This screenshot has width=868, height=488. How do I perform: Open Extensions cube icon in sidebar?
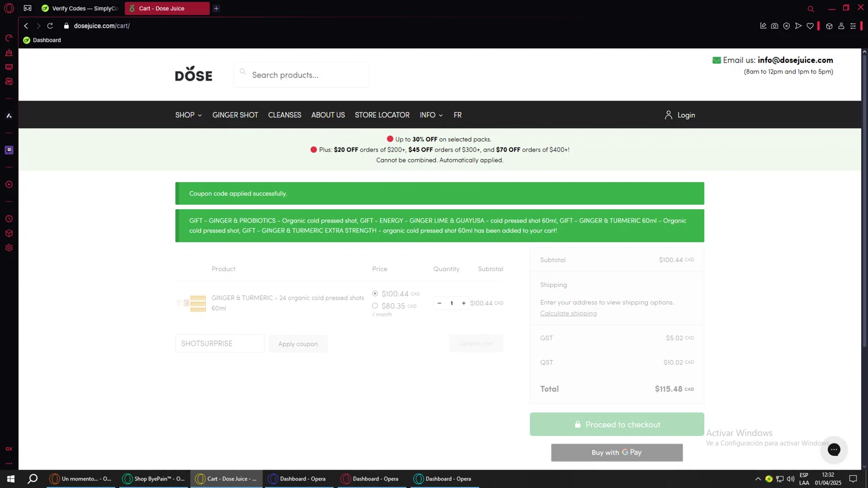tap(9, 234)
